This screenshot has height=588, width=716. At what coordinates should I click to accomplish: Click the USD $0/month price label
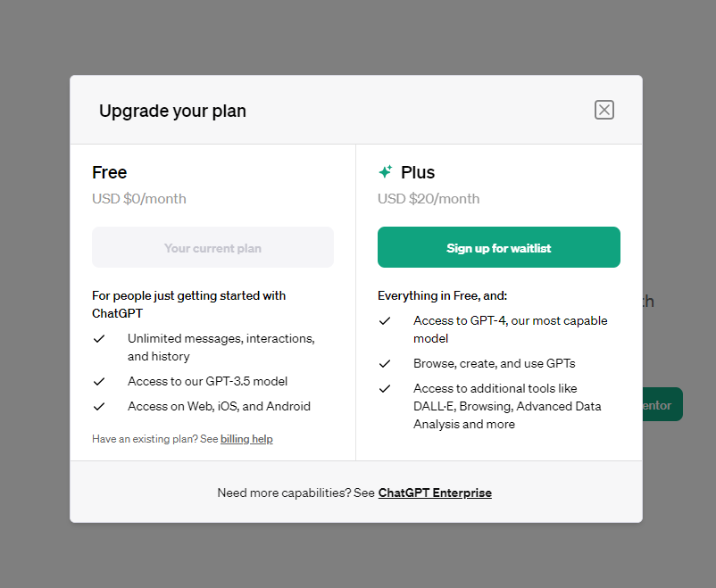[x=139, y=199]
